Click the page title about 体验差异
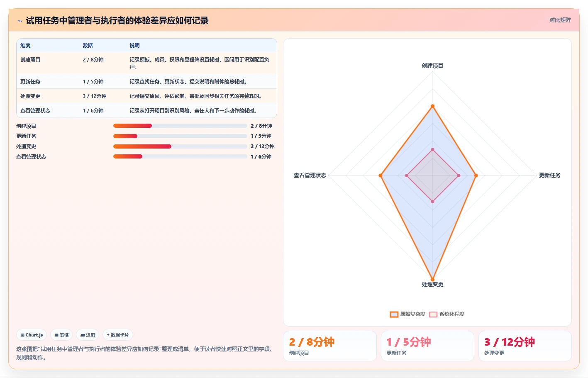The width and height of the screenshot is (588, 378). click(117, 21)
